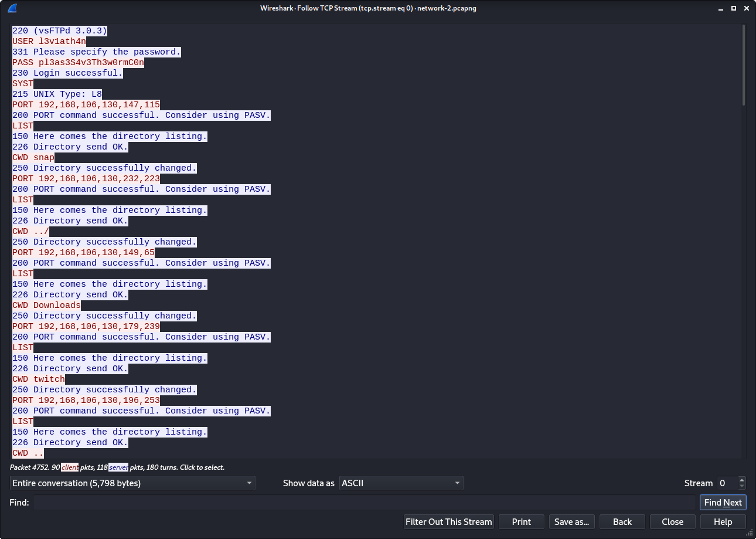The width and height of the screenshot is (756, 539).
Task: Click the 'CWD snap' line
Action: pos(33,158)
